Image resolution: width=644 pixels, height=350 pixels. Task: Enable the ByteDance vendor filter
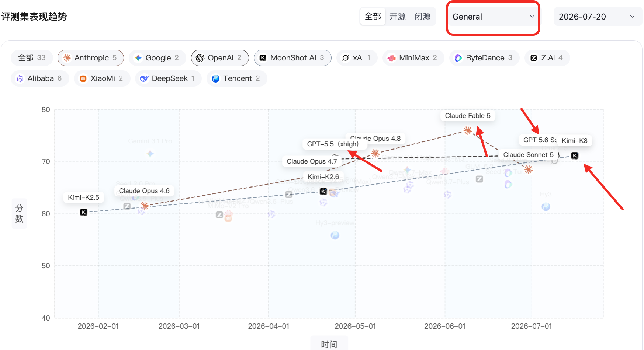(484, 58)
